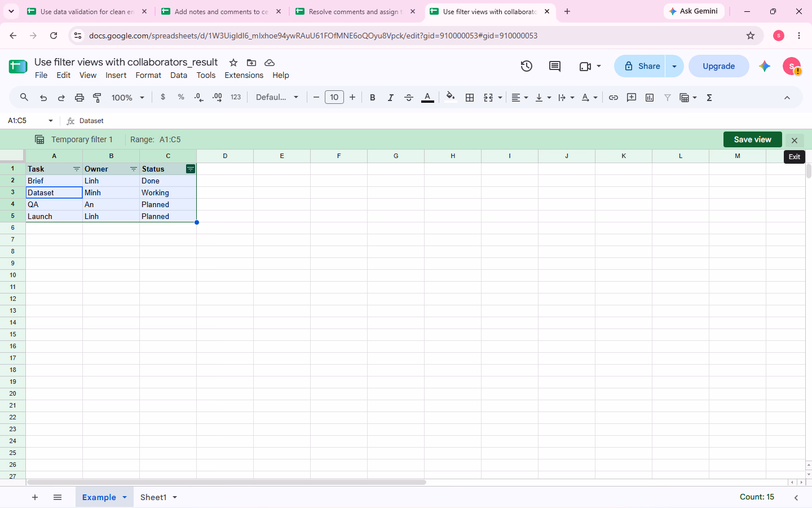Select the Paint format roller icon

click(x=97, y=98)
